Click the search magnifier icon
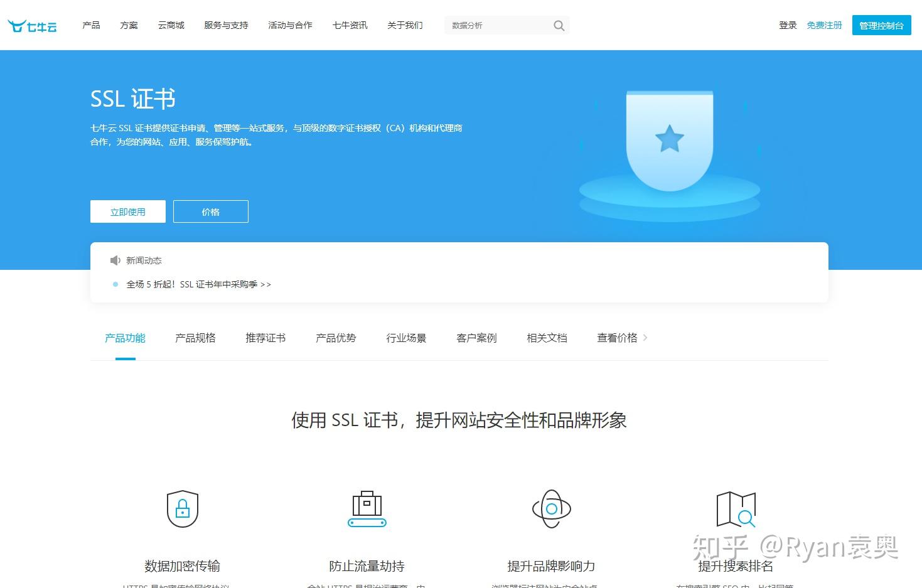This screenshot has height=588, width=922. coord(559,26)
